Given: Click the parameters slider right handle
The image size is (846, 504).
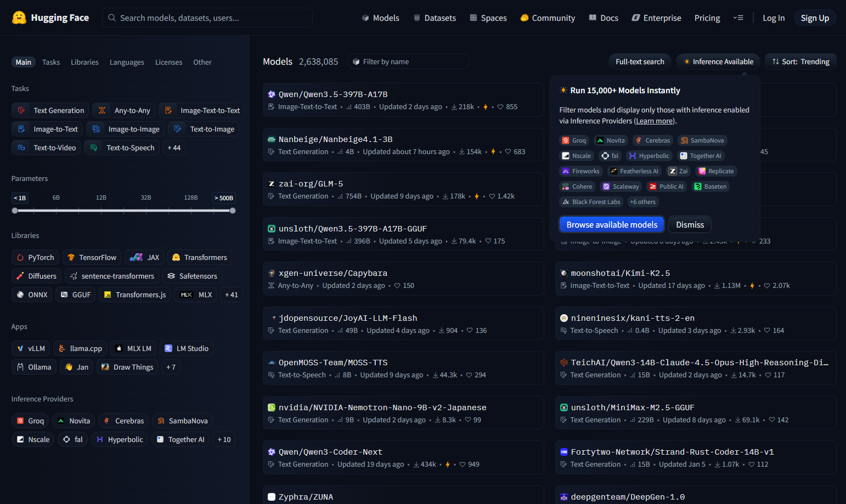Looking at the screenshot, I should [233, 211].
